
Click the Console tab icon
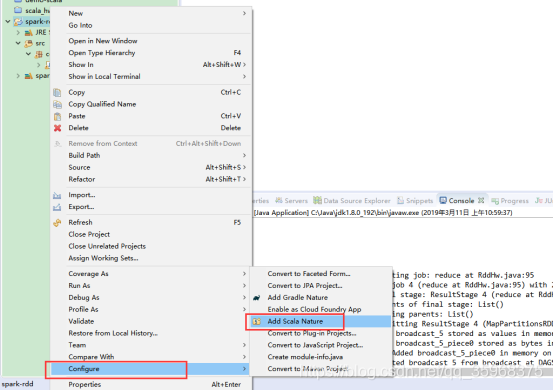coord(443,201)
